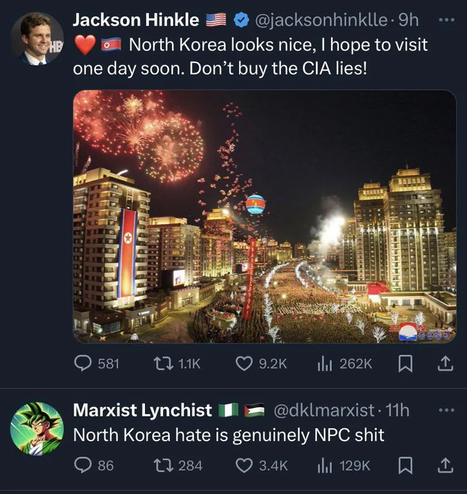This screenshot has height=494, width=467.
Task: Open replies on Jackson Hinkle's post
Action: [96, 363]
